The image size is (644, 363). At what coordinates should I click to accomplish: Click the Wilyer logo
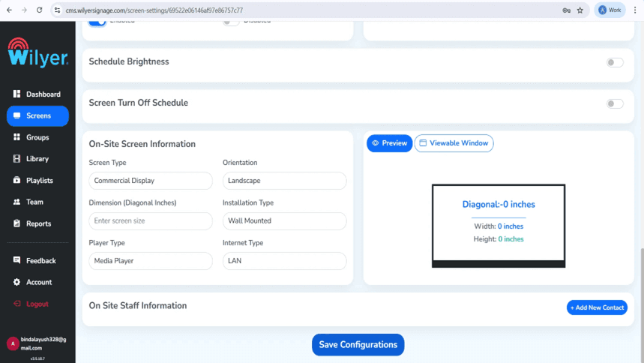click(37, 52)
